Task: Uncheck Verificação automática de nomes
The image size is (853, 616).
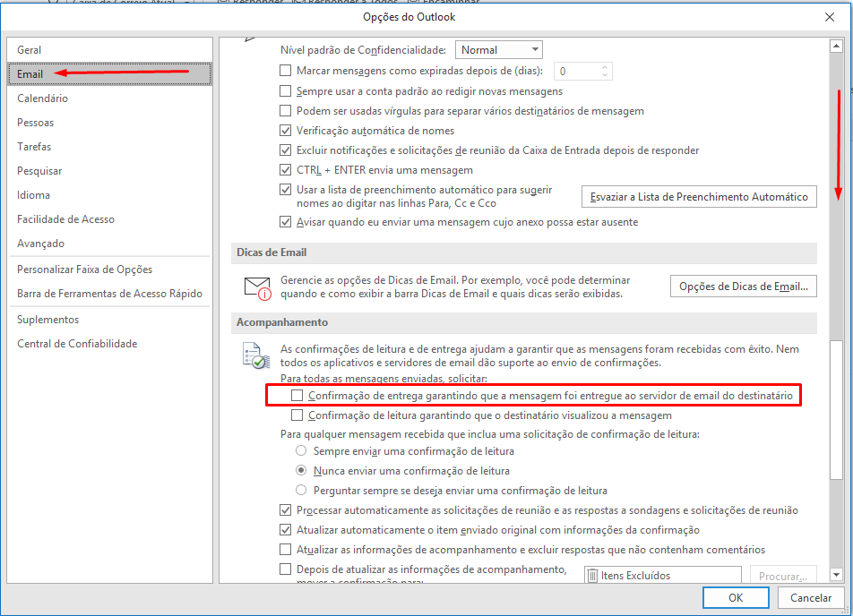Action: (285, 131)
